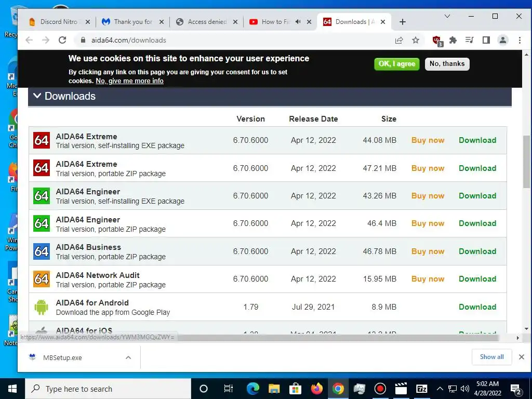Open the Extensions puzzle icon
The height and width of the screenshot is (399, 532).
(453, 40)
